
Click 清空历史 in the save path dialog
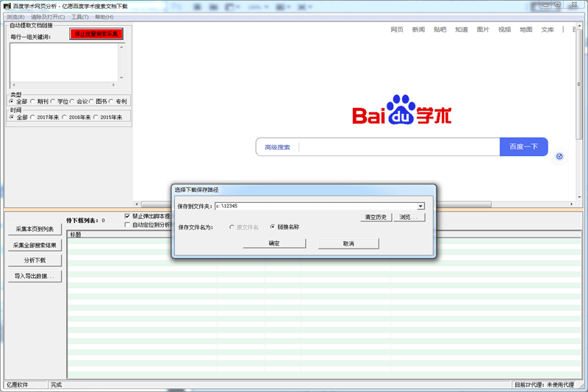(x=376, y=217)
